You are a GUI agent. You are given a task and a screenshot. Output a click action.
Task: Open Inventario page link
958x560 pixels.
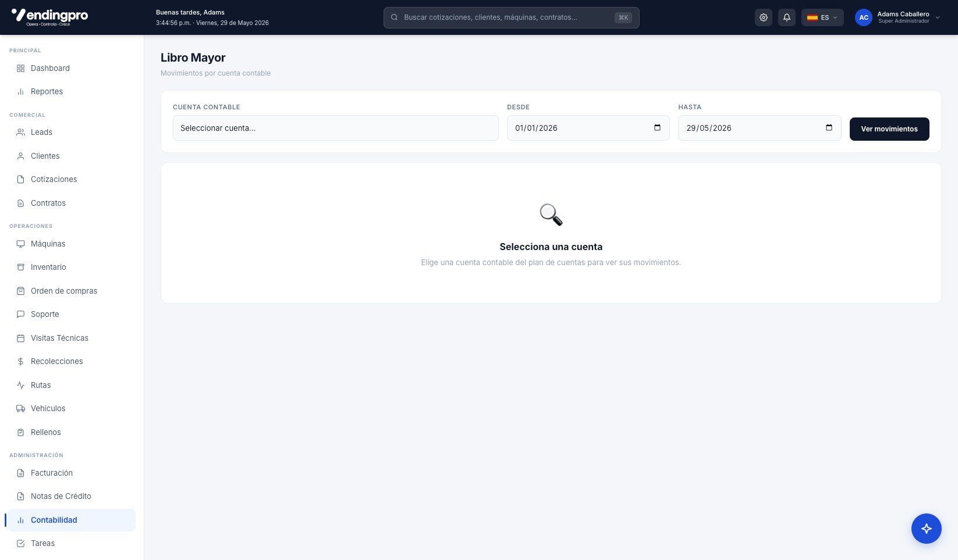coord(71,267)
